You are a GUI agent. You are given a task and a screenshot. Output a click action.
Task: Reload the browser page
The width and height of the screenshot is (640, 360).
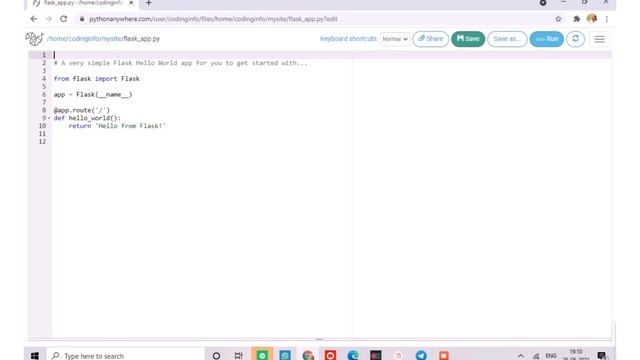click(64, 19)
